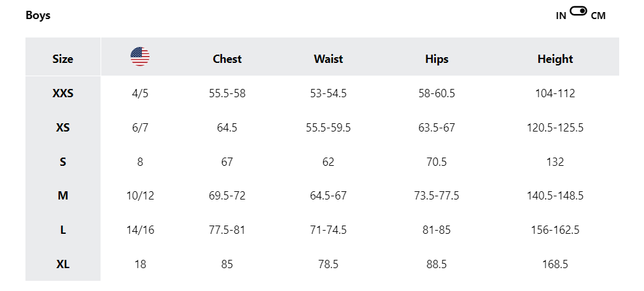The width and height of the screenshot is (644, 291).
Task: Click the 168.5 height value
Action: [555, 264]
